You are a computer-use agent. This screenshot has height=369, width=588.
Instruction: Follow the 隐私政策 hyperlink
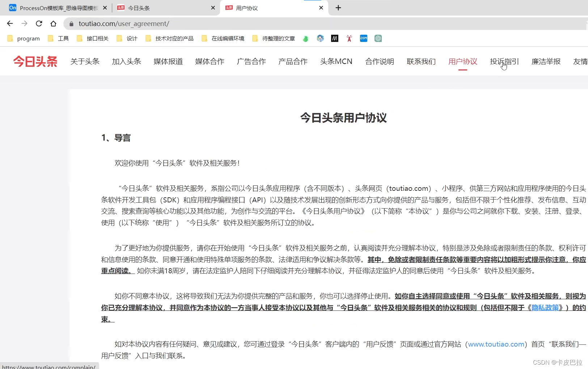[x=545, y=308]
